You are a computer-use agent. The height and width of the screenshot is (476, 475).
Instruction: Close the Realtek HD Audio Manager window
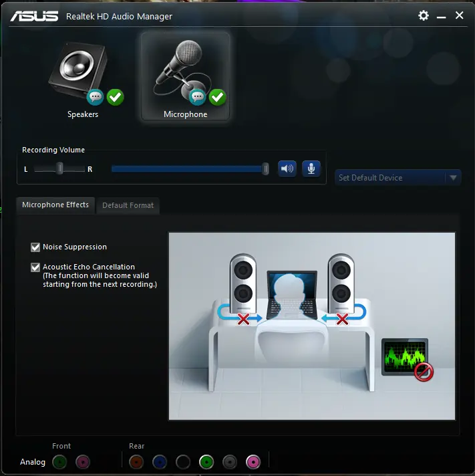[459, 15]
